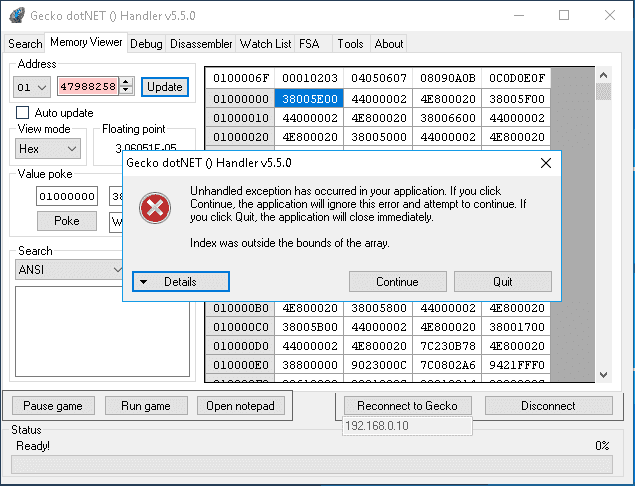This screenshot has height=486, width=635.
Task: Expand the Details section of the error dialog
Action: [x=181, y=281]
